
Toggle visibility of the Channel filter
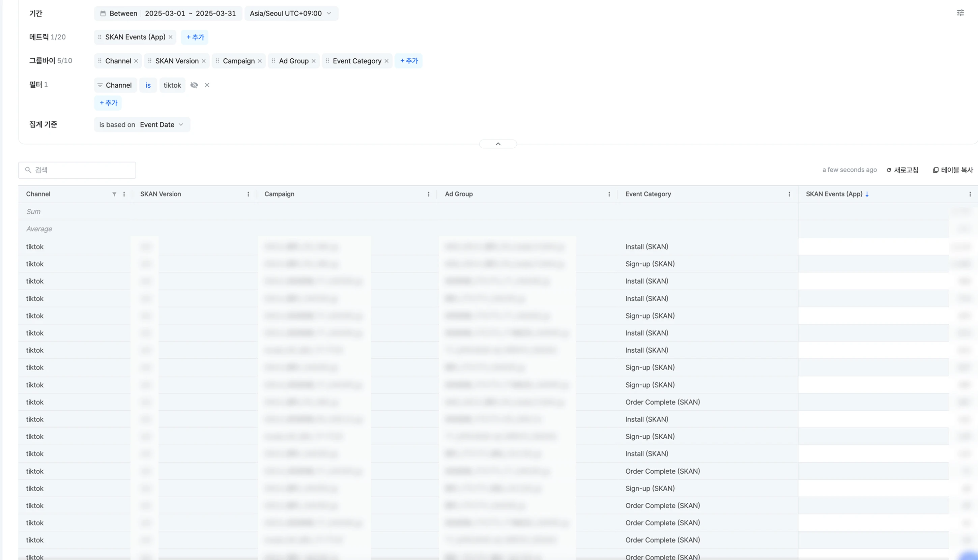(194, 85)
